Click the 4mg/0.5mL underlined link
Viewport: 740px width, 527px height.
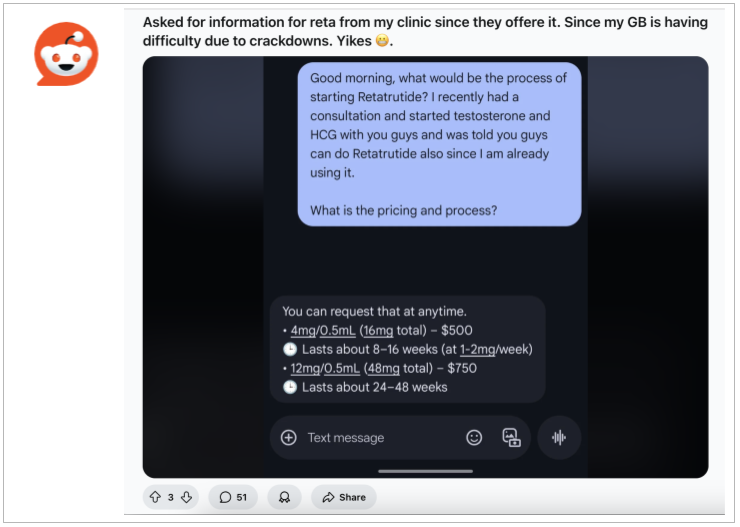click(323, 330)
